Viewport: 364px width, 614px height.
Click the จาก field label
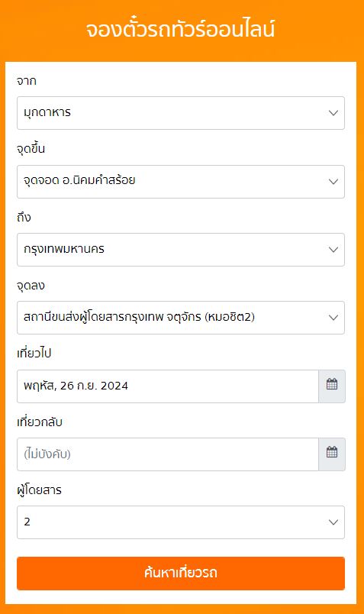pos(27,81)
